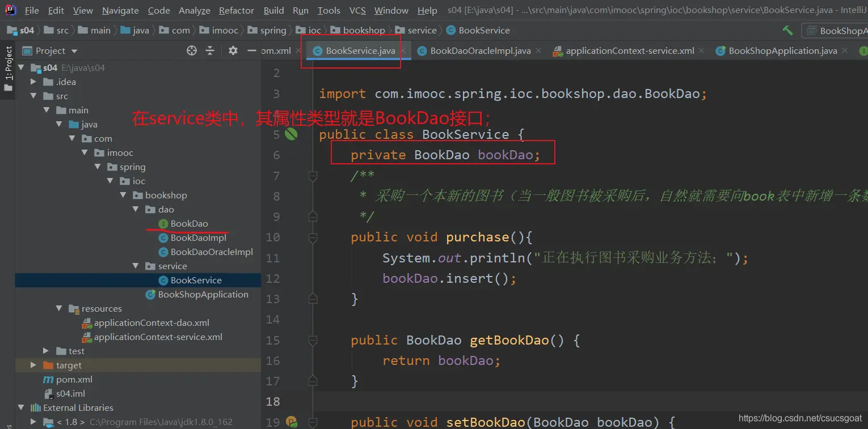
Task: Close the BookService.java editor tab
Action: tap(404, 51)
